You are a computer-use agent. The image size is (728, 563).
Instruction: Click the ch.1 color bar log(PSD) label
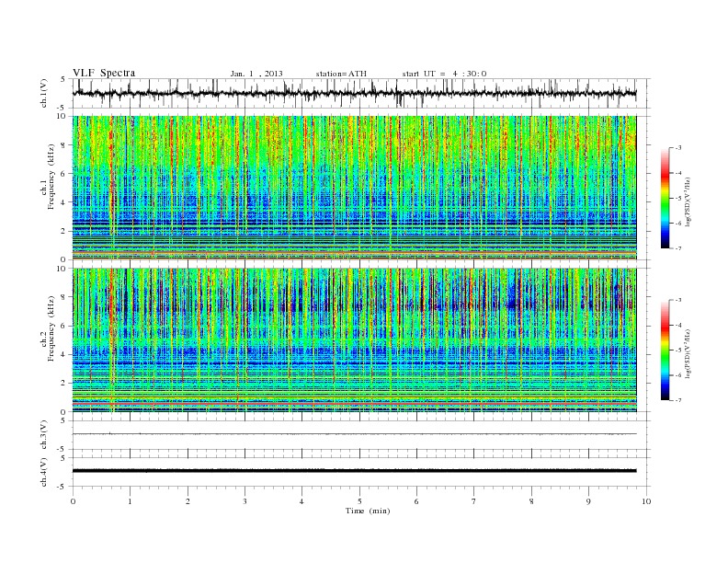click(x=688, y=201)
